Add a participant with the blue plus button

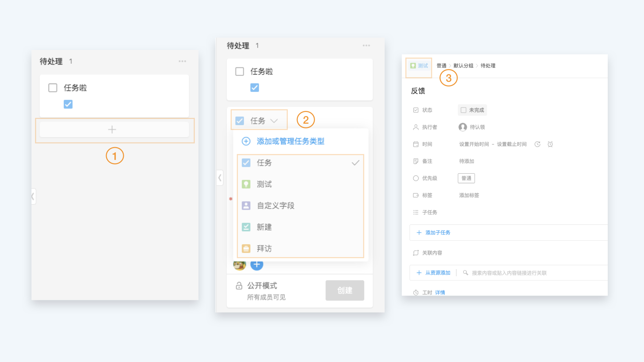coord(257,265)
